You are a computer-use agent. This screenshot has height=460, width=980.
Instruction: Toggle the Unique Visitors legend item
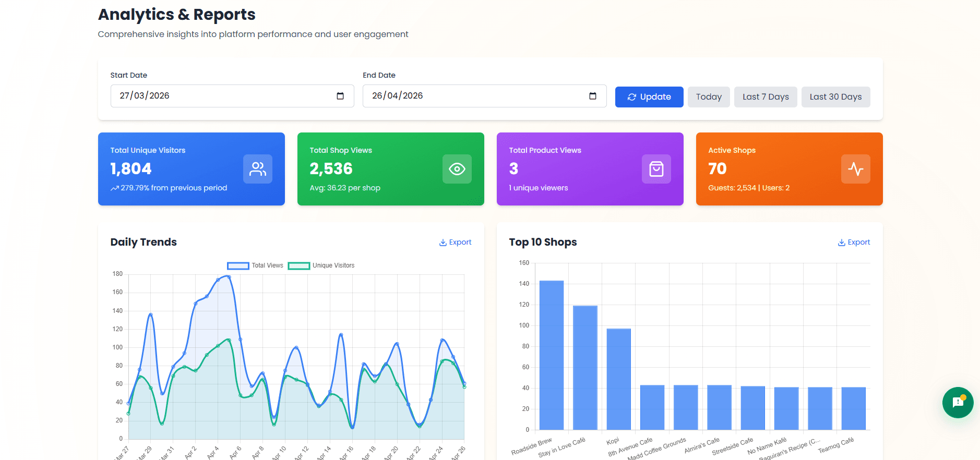pos(321,265)
